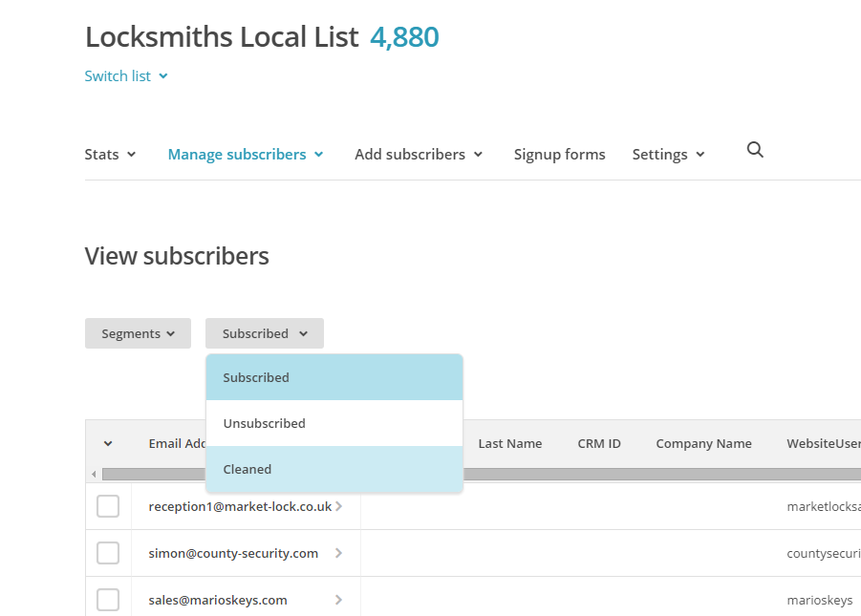The image size is (861, 616).
Task: Open select-all chevron in table header
Action: click(x=108, y=443)
